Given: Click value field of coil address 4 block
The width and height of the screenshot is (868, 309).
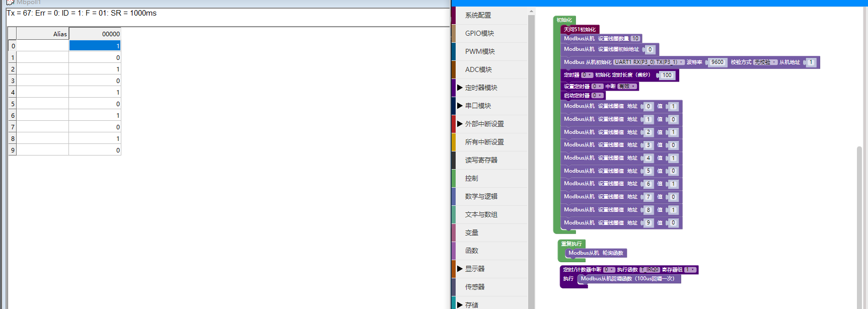Looking at the screenshot, I should tap(673, 158).
